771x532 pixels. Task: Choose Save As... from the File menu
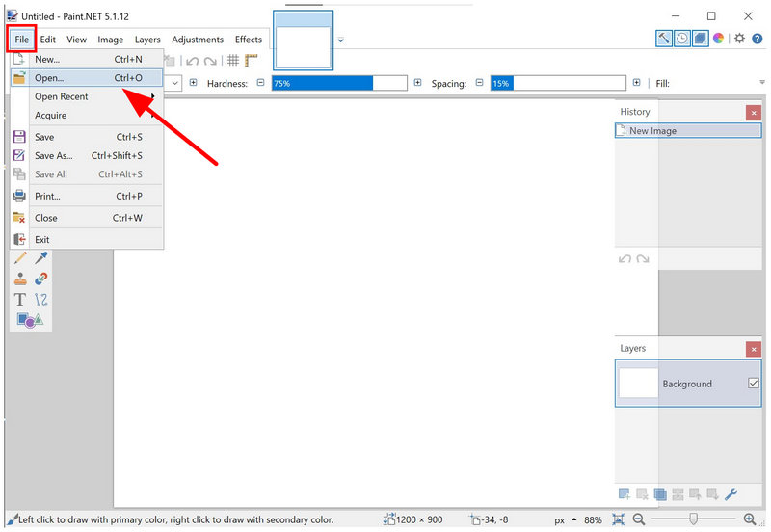pyautogui.click(x=87, y=155)
